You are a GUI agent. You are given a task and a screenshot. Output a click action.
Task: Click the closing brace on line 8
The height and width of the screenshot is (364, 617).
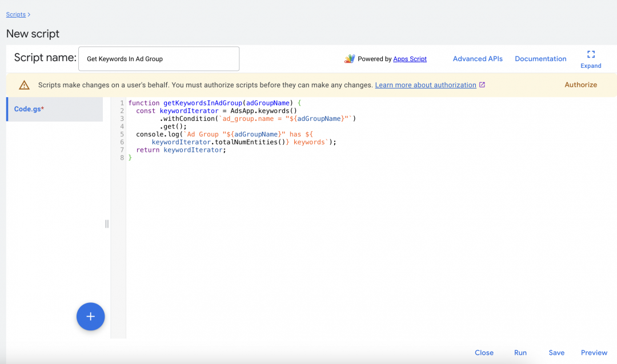(130, 157)
